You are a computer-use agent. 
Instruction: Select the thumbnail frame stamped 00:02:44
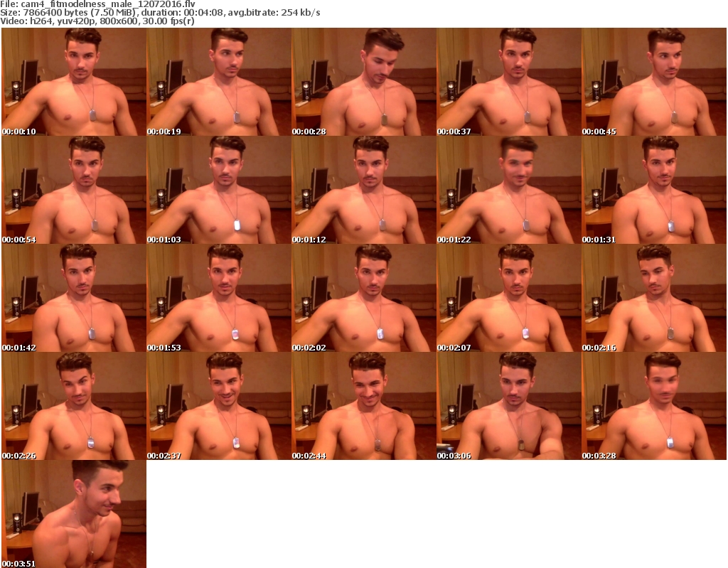364,406
